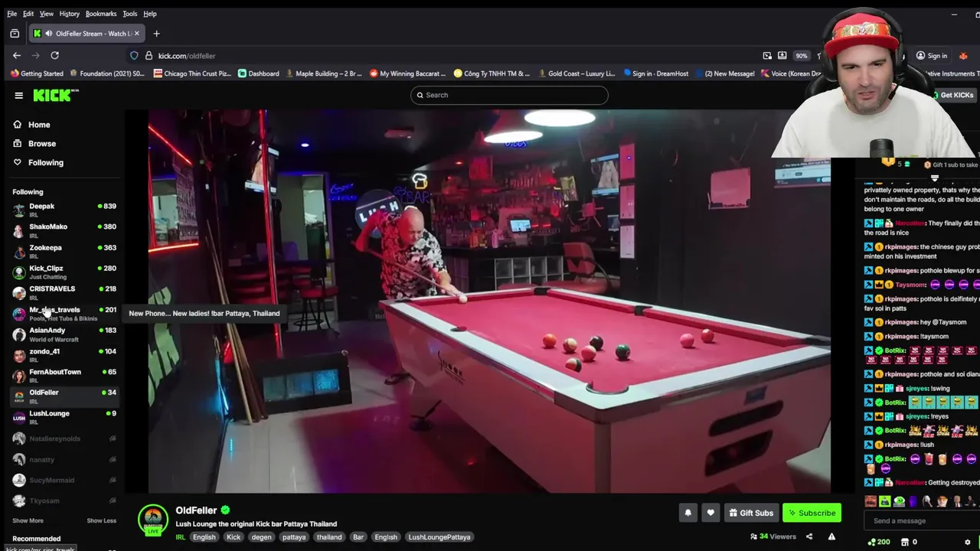Open ShakoMako's channel in Following list
The height and width of the screenshot is (551, 980).
click(x=64, y=230)
